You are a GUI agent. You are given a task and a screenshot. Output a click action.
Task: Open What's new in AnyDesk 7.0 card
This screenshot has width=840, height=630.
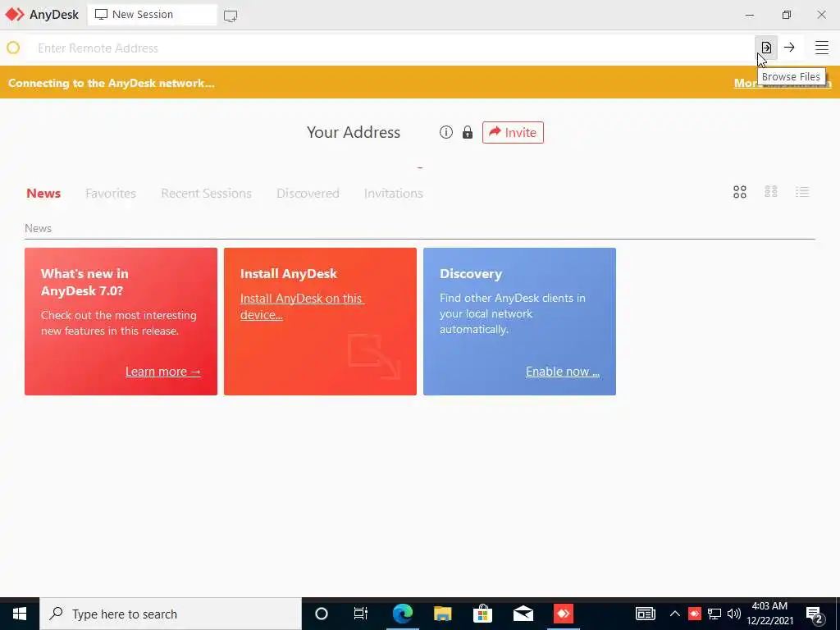(x=121, y=322)
